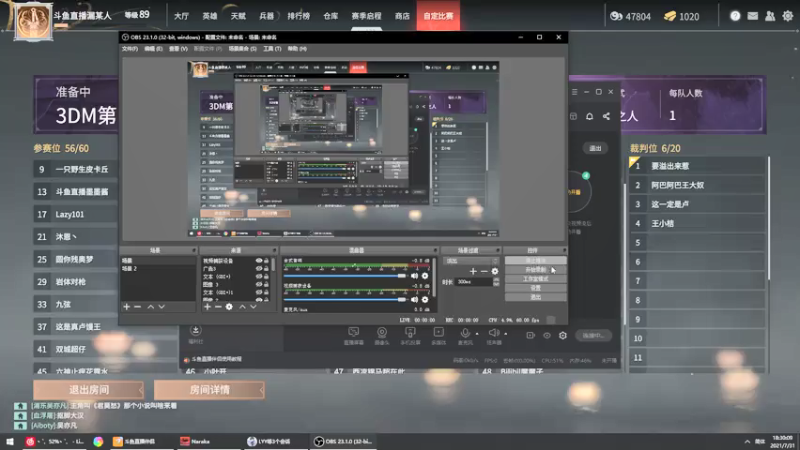The height and width of the screenshot is (450, 800).
Task: Open transition properties gear icon
Action: pyautogui.click(x=495, y=271)
